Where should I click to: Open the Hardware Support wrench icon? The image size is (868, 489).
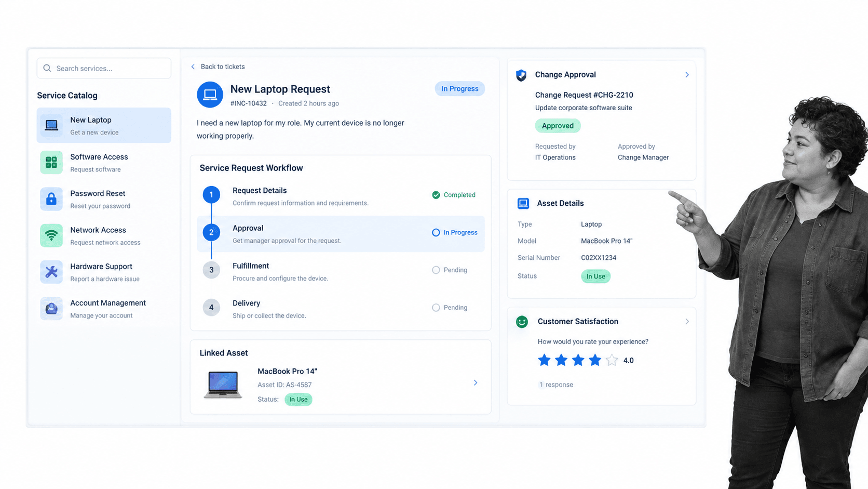pos(51,272)
